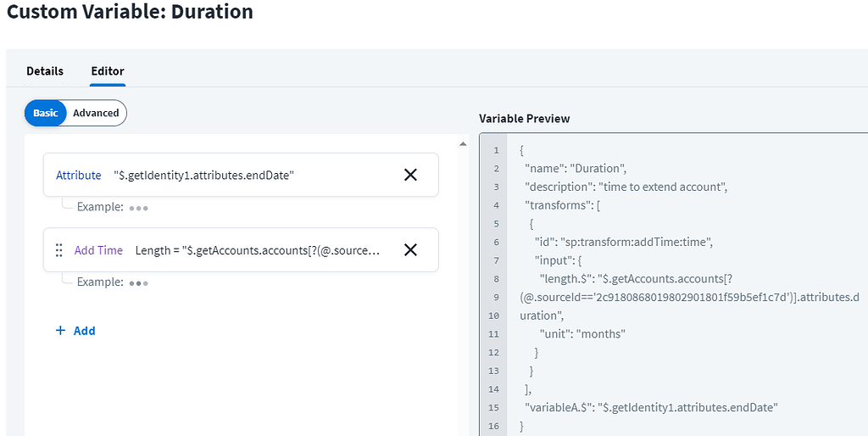868x436 pixels.
Task: Remove the Attribute row with its X icon
Action: 410,175
